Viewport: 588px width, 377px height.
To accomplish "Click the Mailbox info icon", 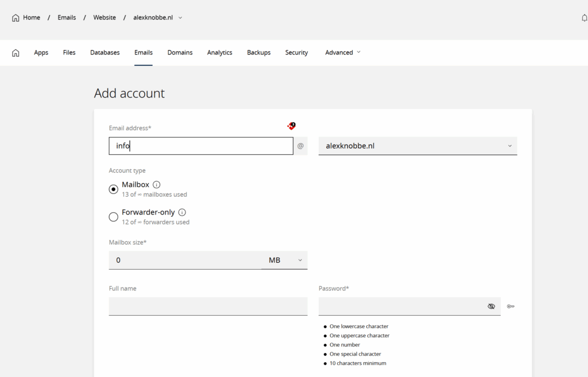I will (156, 185).
